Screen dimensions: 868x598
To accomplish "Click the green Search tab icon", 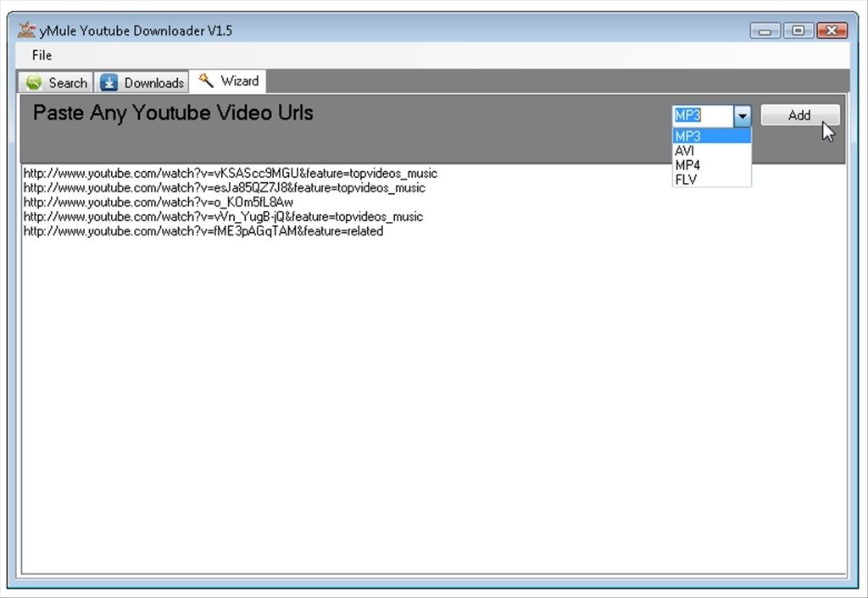I will tap(34, 82).
